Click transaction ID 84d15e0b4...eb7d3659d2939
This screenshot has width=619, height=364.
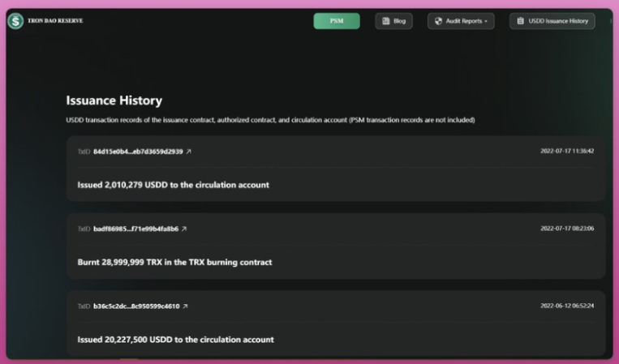138,152
